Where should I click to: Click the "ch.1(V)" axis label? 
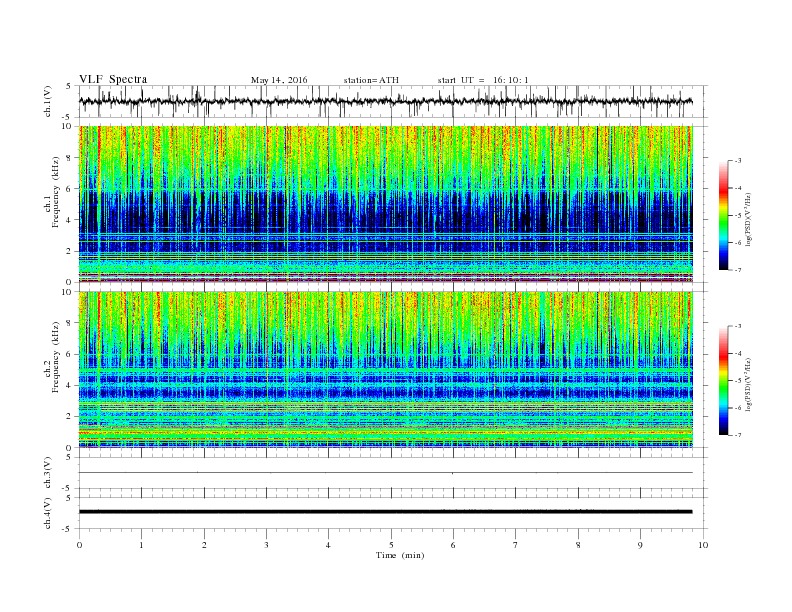pos(48,101)
